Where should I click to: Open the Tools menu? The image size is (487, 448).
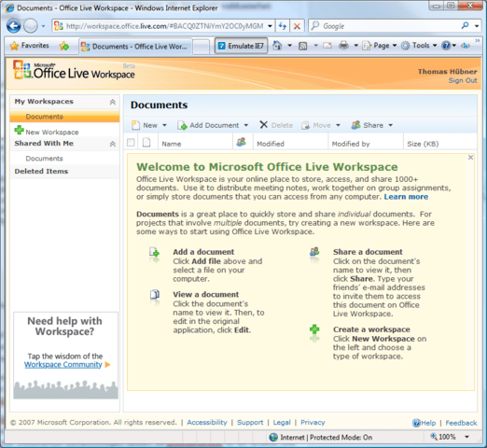click(x=419, y=46)
